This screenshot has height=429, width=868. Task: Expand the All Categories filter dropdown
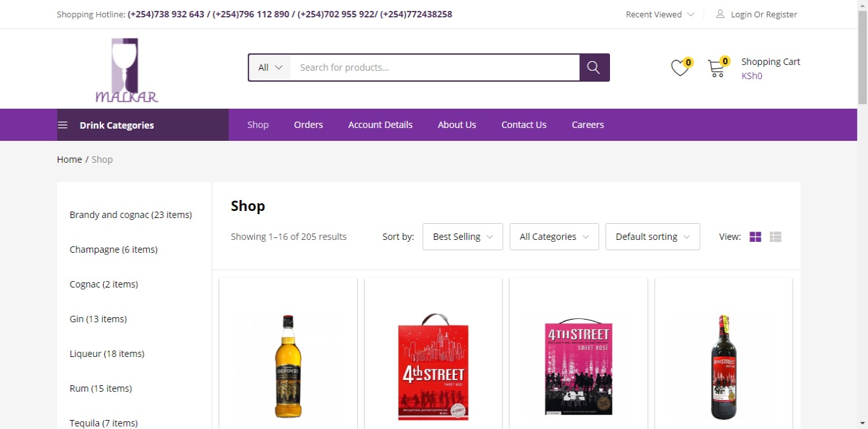tap(553, 237)
